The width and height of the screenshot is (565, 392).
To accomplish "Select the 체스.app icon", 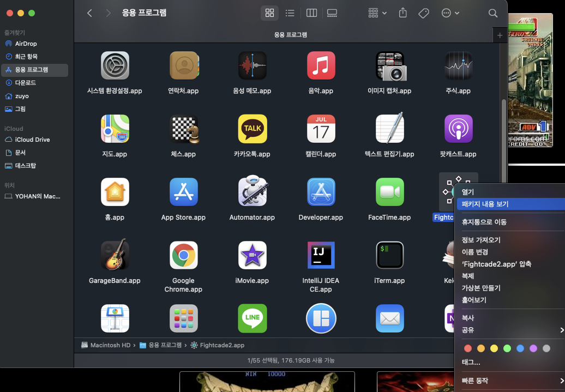I will [x=185, y=129].
